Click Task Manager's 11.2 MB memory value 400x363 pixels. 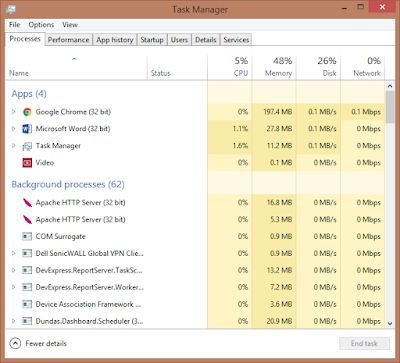tap(279, 146)
